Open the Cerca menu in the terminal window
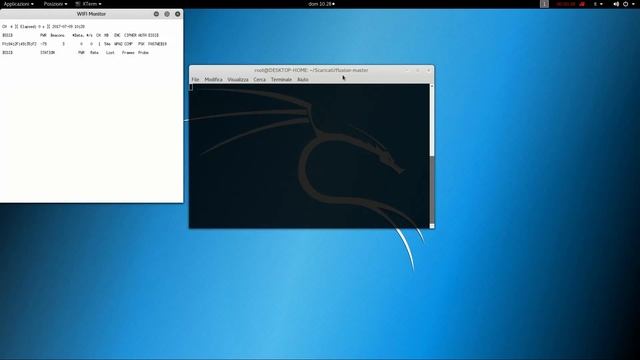 point(260,80)
